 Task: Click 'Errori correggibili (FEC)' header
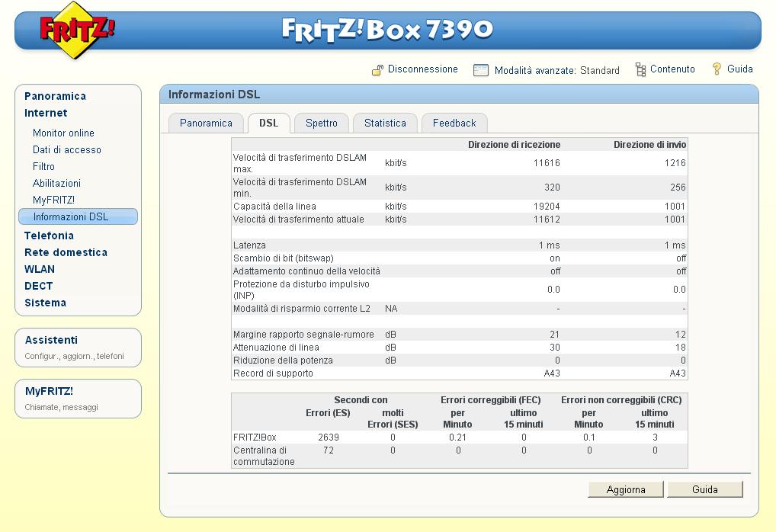[490, 400]
